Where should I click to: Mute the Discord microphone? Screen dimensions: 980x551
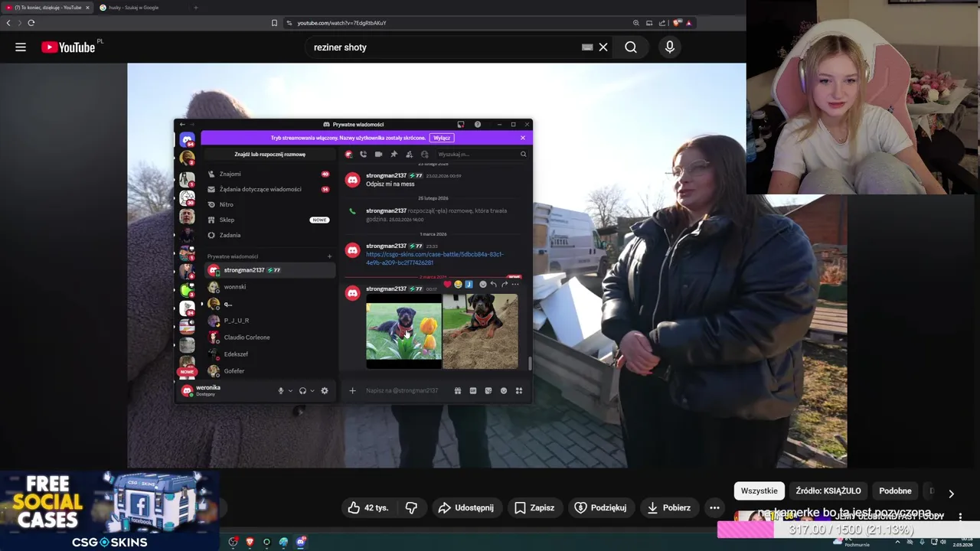click(280, 390)
